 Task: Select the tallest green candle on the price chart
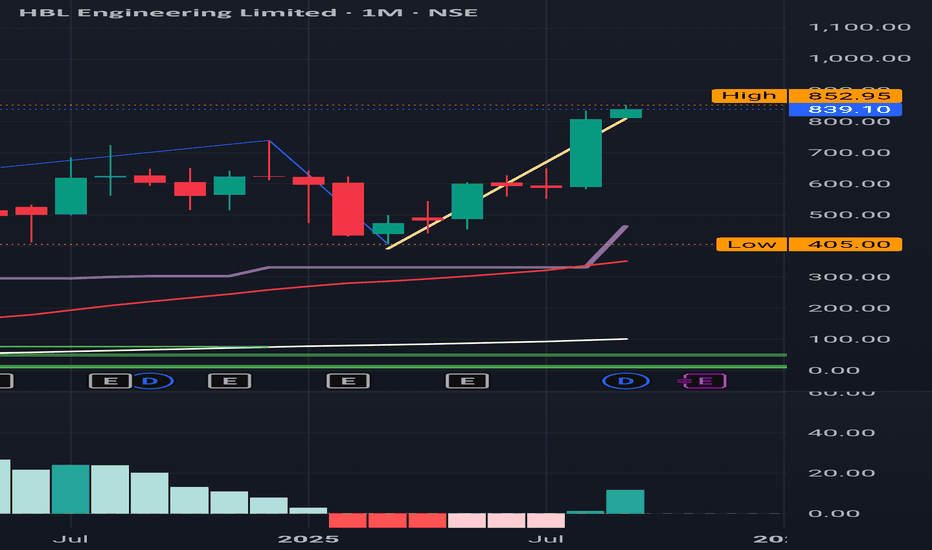585,153
